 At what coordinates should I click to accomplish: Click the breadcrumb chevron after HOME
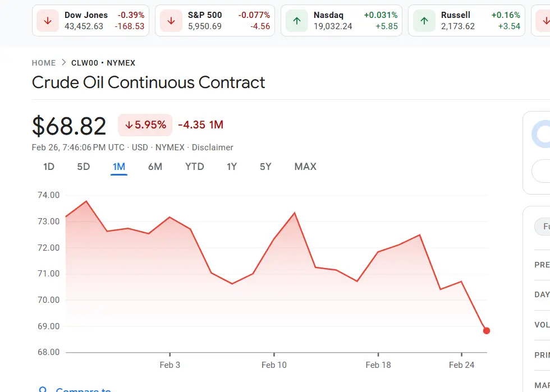[x=63, y=63]
